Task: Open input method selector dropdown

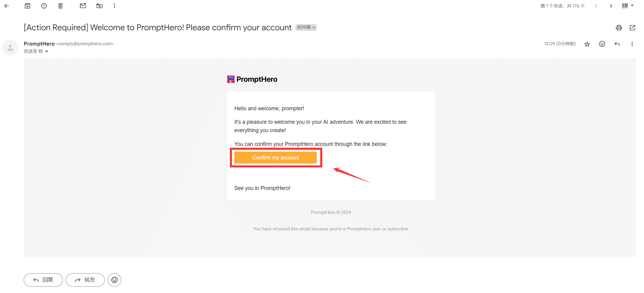Action: (x=627, y=6)
